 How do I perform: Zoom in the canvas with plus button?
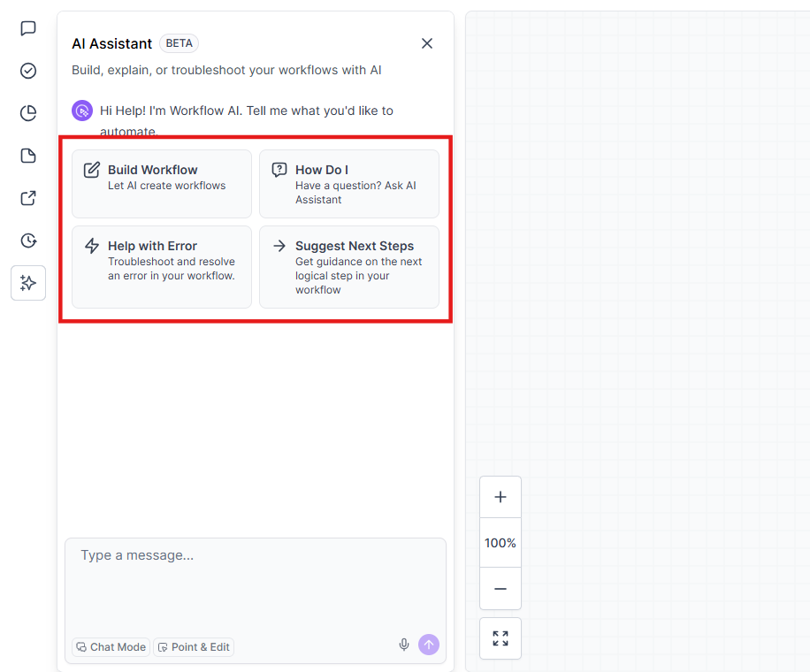(501, 497)
